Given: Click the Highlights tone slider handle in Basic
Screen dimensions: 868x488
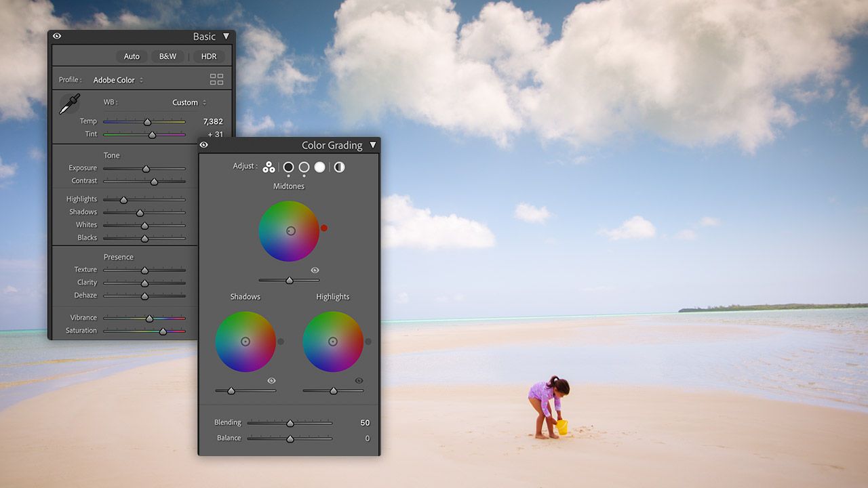Looking at the screenshot, I should (x=123, y=200).
